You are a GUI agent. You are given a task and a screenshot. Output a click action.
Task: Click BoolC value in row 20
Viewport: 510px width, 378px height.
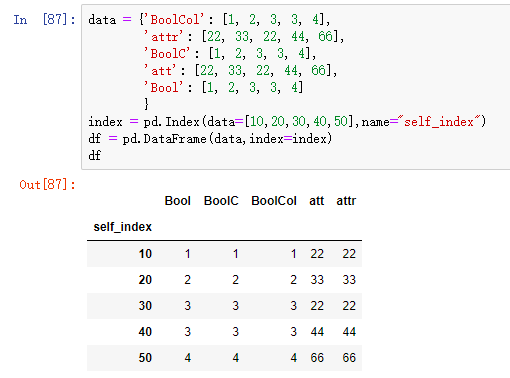pyautogui.click(x=236, y=280)
